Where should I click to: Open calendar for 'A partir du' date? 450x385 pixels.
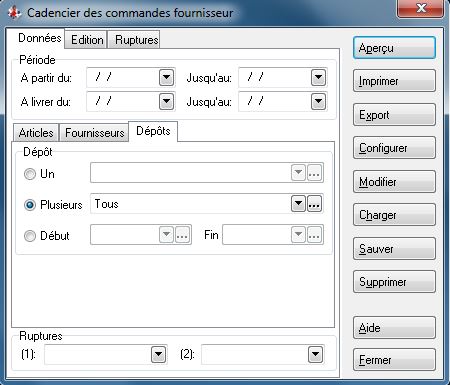[x=166, y=78]
